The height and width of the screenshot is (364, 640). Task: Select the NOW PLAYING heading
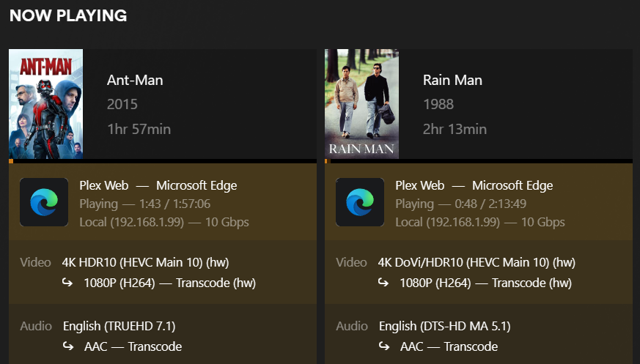[68, 15]
